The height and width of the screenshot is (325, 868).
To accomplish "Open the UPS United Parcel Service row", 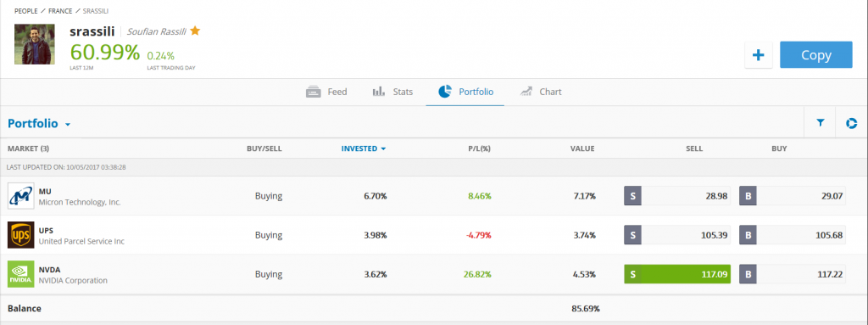I will pyautogui.click(x=434, y=235).
